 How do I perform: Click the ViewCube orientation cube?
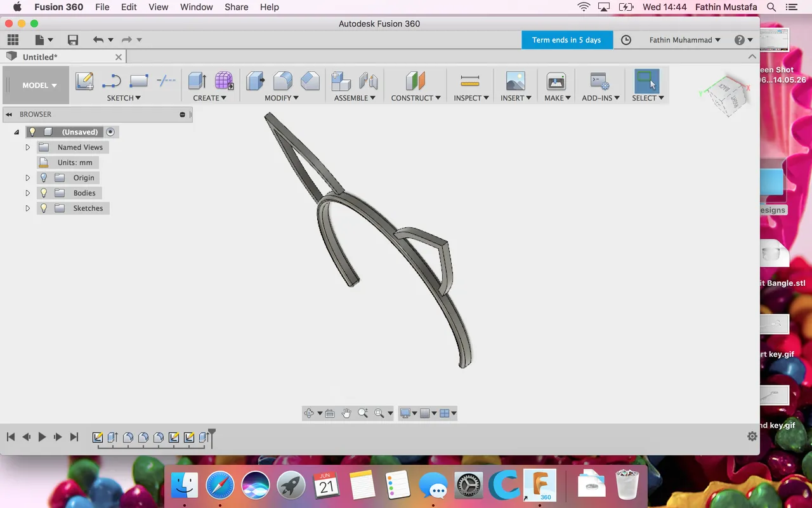click(x=728, y=95)
